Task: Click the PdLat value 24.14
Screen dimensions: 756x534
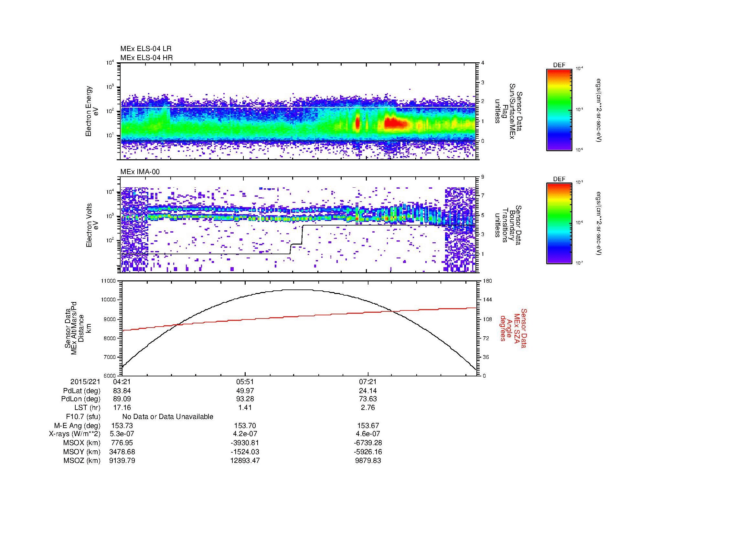Action: [368, 391]
